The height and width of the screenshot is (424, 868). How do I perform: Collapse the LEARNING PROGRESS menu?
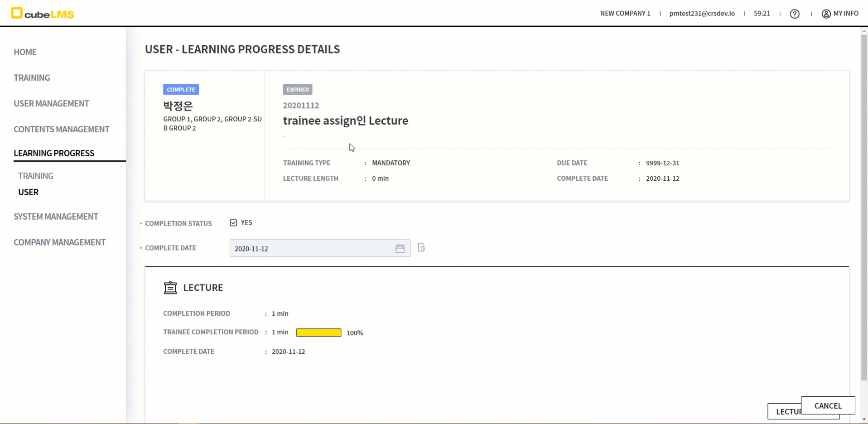(x=54, y=154)
